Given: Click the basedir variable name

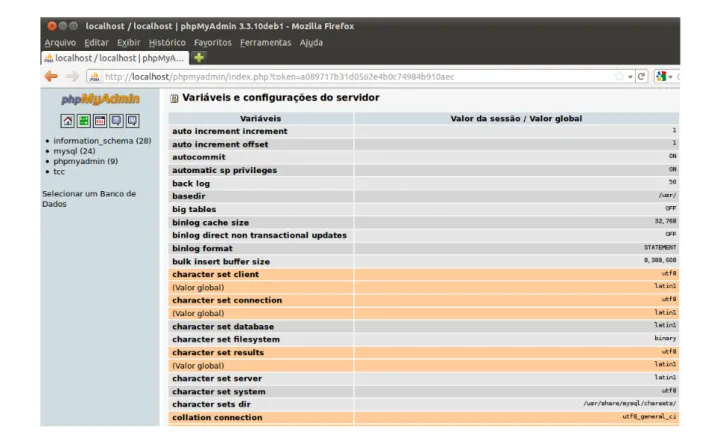Looking at the screenshot, I should click(x=189, y=196).
